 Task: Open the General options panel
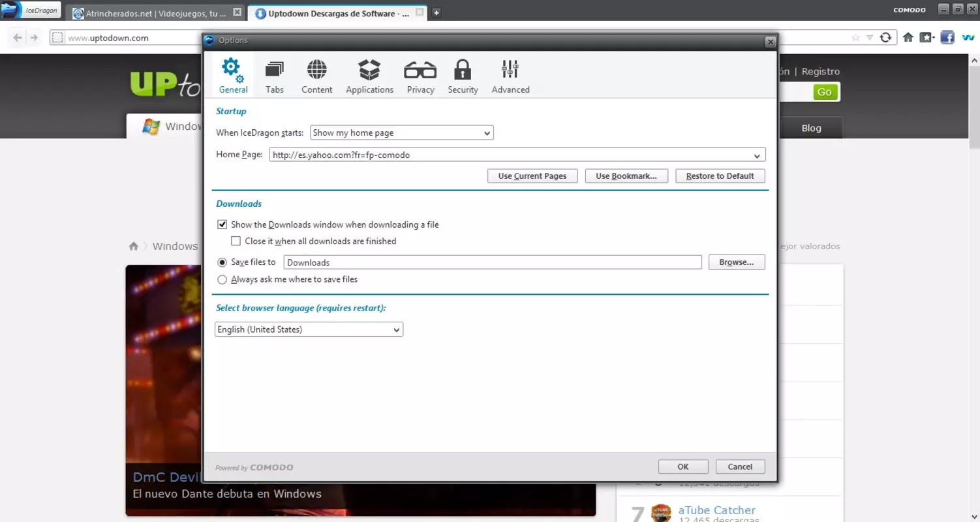233,76
